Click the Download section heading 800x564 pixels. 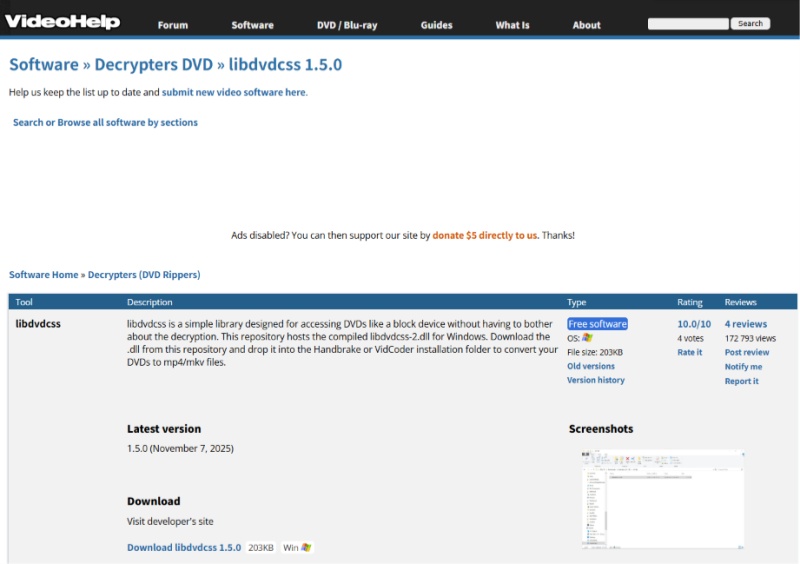154,501
